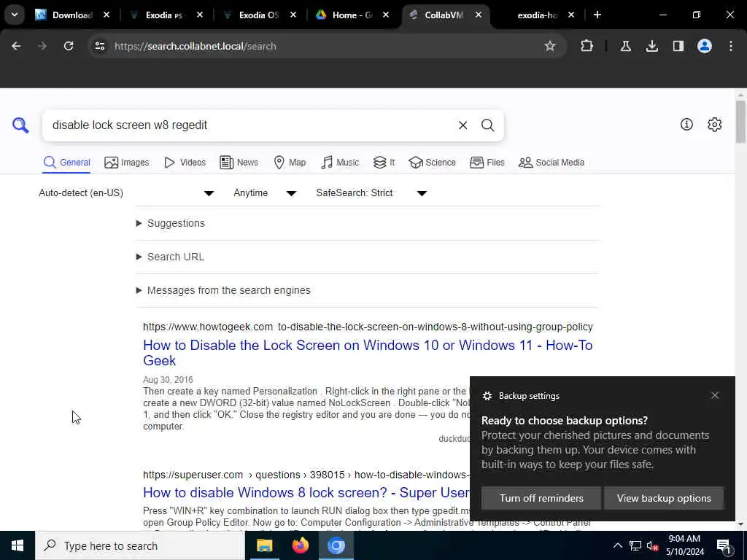Launch Firefox from the taskbar
This screenshot has width=747, height=560.
pos(300,545)
